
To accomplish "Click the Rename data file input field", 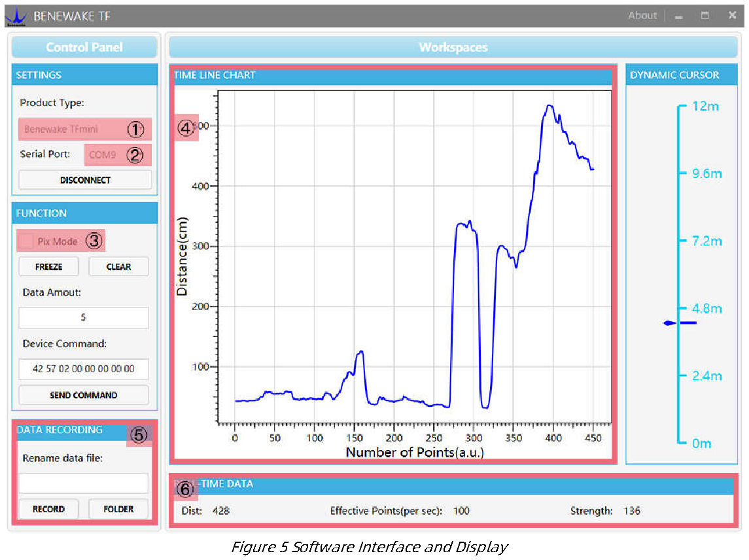I will tap(84, 483).
